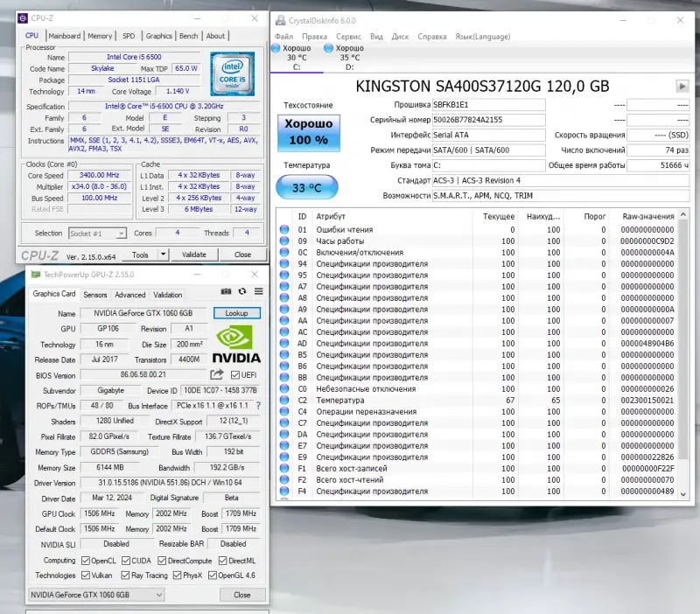Click the Lookup button in GPU-Z
The height and width of the screenshot is (614, 700).
236,313
